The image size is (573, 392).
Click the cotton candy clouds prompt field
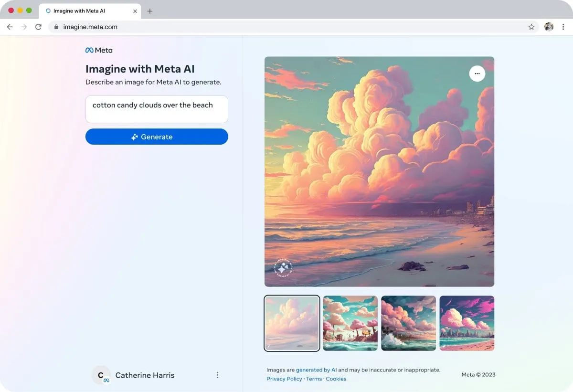(157, 109)
